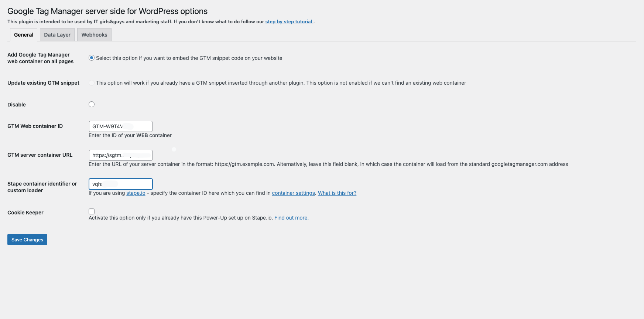This screenshot has height=319, width=644.
Task: Enable the Cookie Keeper checkbox
Action: [x=91, y=211]
